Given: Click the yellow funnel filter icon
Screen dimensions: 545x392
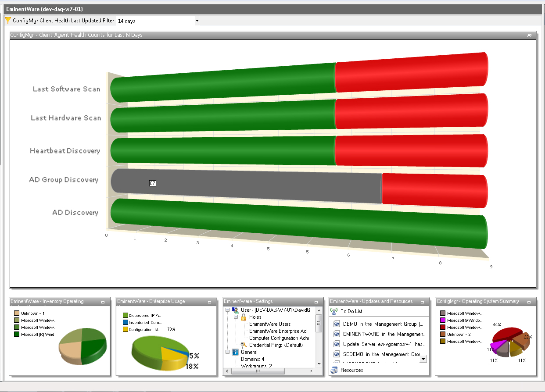Looking at the screenshot, I should pos(8,21).
